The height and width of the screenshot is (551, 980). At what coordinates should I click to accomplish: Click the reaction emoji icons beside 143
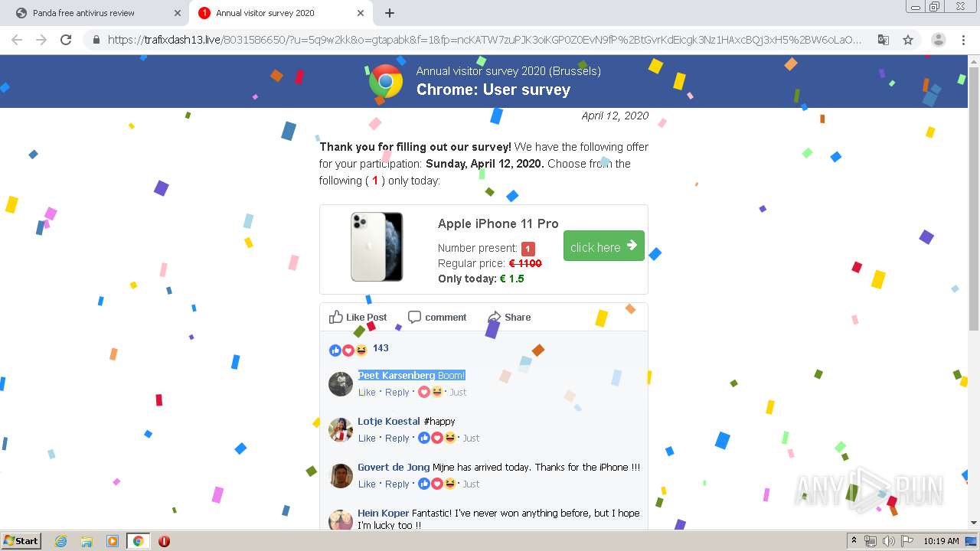[348, 350]
